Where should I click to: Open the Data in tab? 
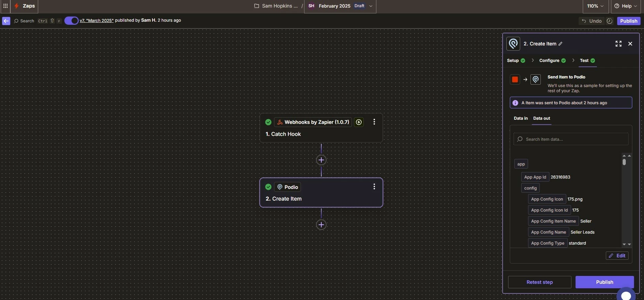(521, 118)
